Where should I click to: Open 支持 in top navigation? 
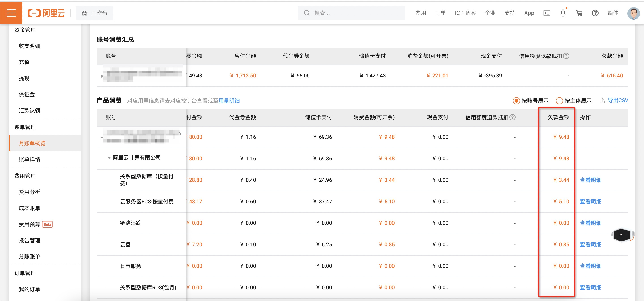(510, 13)
